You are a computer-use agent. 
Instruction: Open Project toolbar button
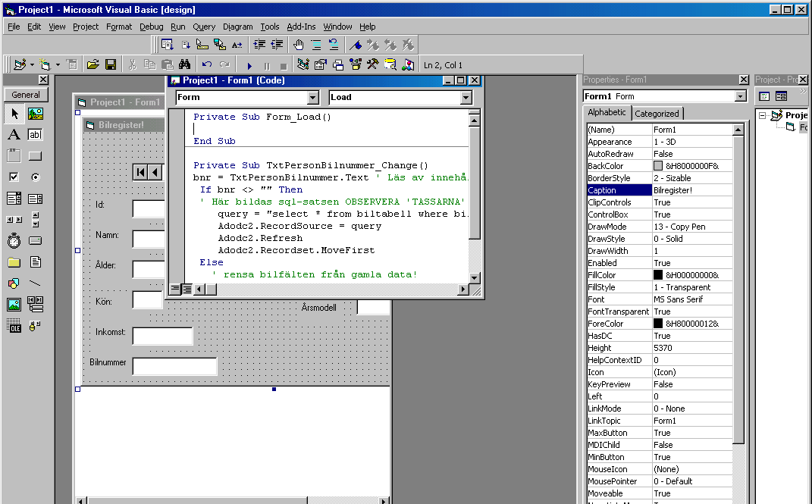tap(92, 64)
